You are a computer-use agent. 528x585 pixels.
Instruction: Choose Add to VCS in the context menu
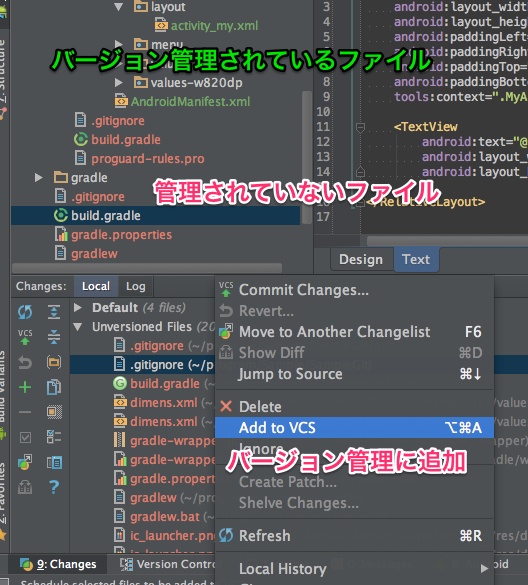click(354, 428)
